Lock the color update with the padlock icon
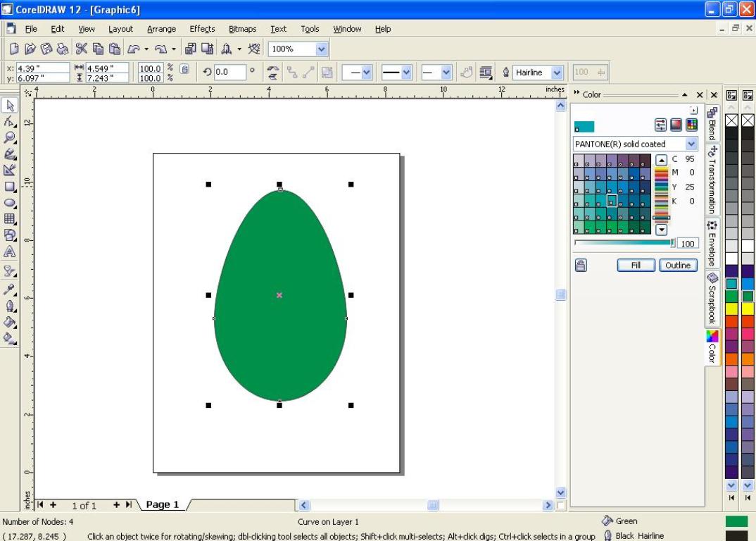Screen dimensions: 756x541 (x=580, y=264)
